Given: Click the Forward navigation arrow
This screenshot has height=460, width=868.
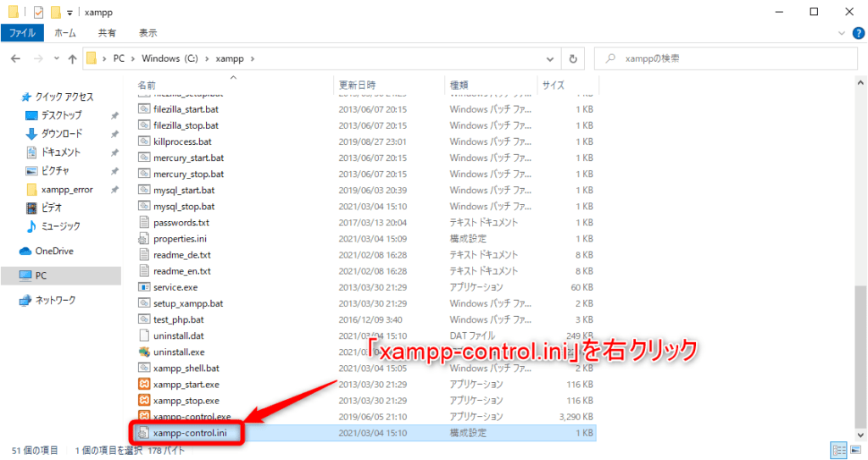Looking at the screenshot, I should tap(38, 58).
